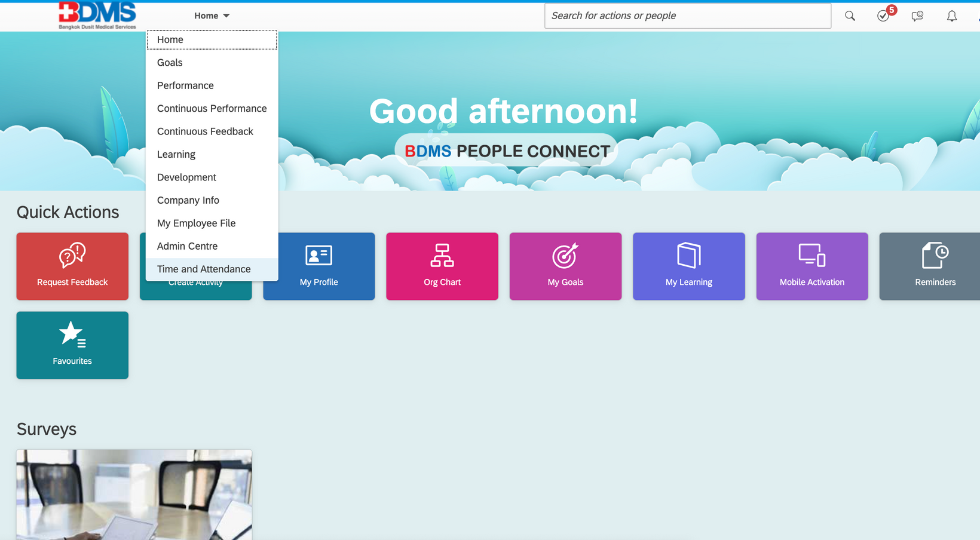Select Admin Centre in the menu
980x540 pixels.
[187, 246]
